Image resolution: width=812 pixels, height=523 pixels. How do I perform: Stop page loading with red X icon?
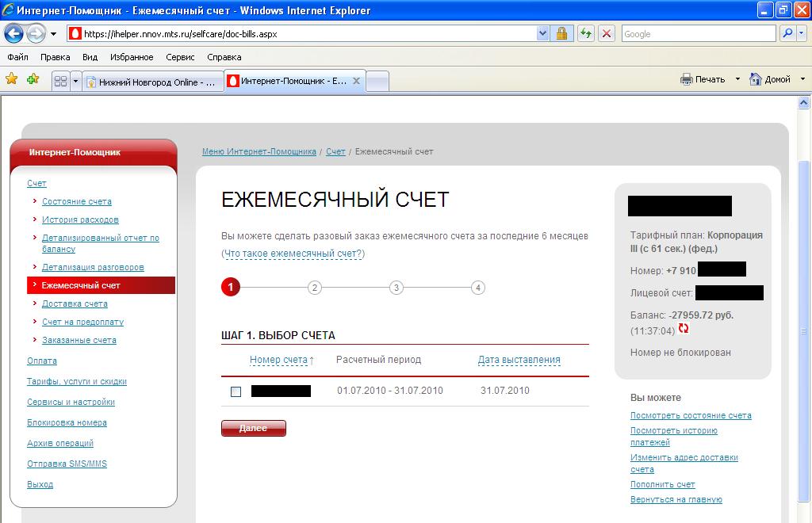click(x=607, y=34)
